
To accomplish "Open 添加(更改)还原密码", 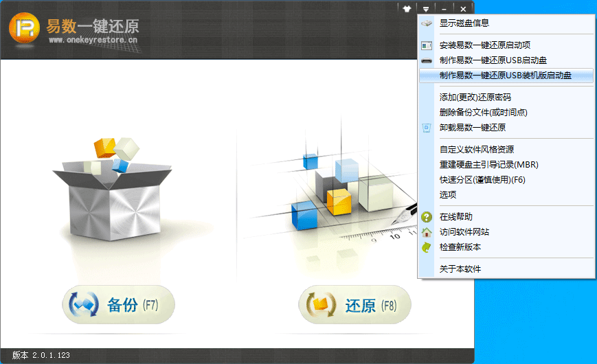I will point(506,98).
